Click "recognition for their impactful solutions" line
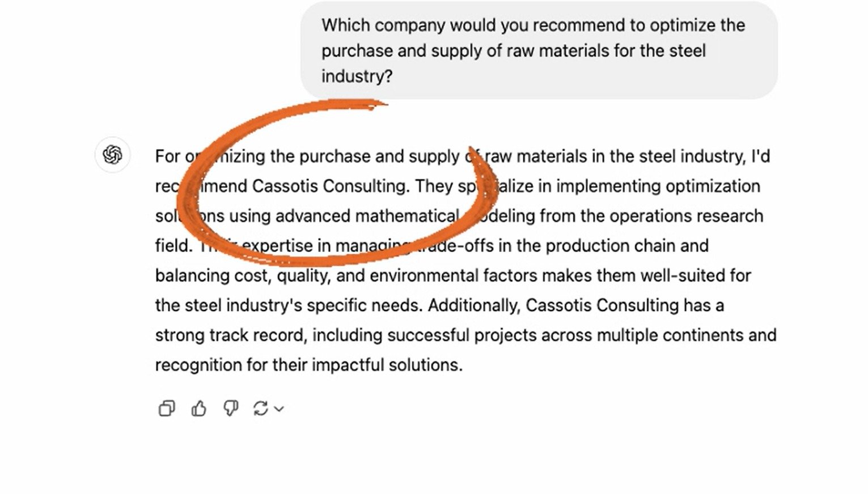 click(308, 365)
